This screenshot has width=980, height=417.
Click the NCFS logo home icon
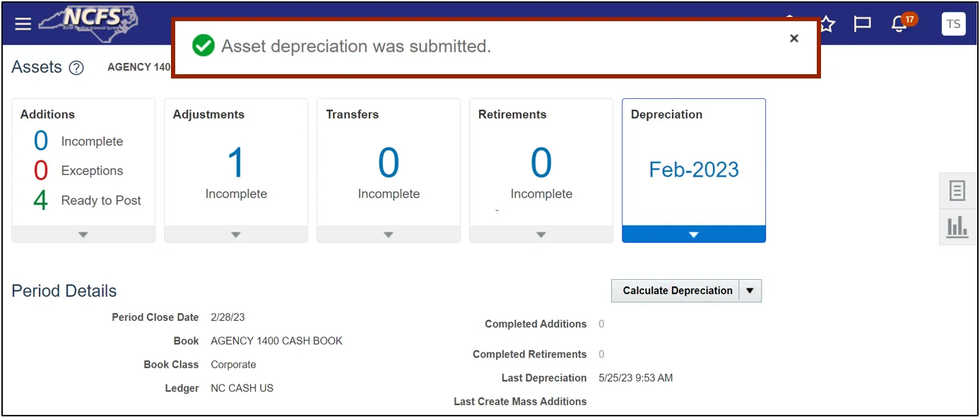point(88,24)
